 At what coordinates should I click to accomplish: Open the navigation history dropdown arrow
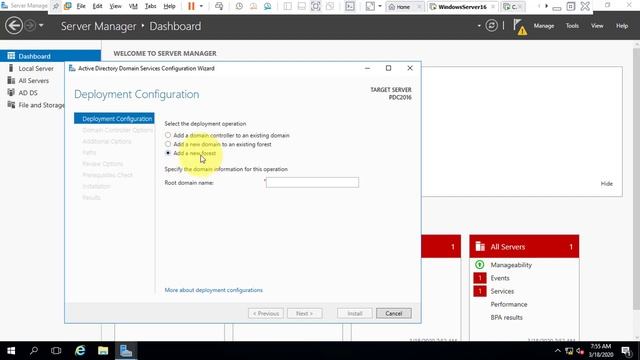tap(41, 26)
